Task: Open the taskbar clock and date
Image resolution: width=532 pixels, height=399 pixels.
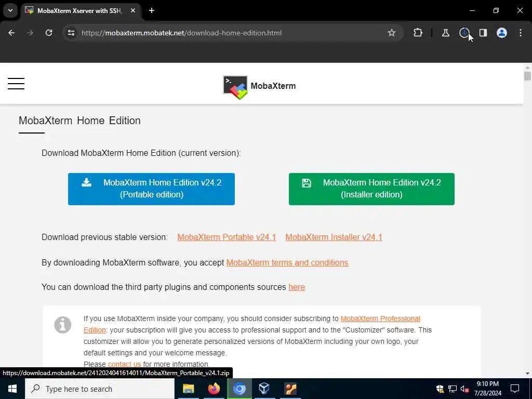Action: 487,389
